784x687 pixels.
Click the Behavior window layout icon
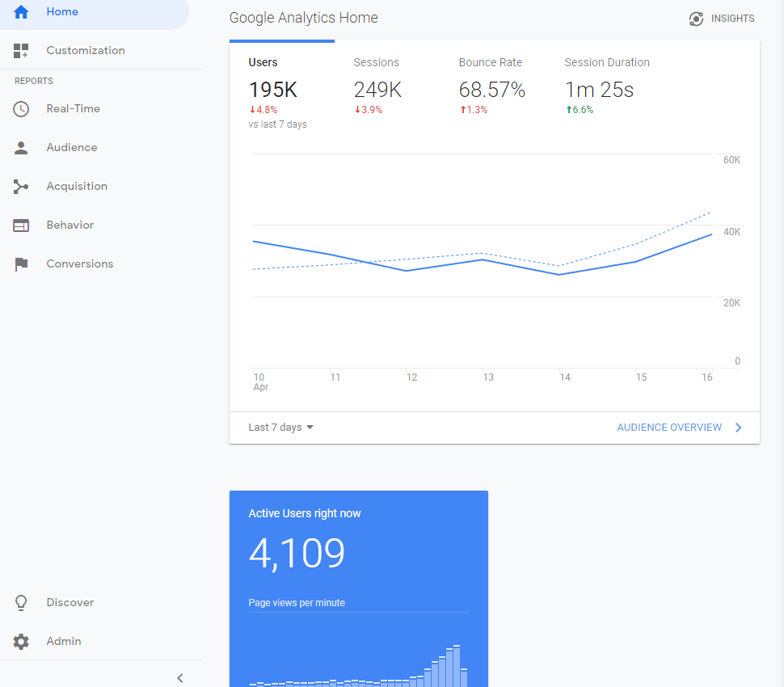(x=21, y=225)
